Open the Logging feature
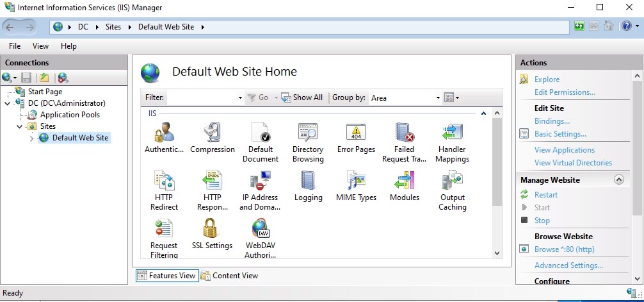This screenshot has height=302, width=644. pyautogui.click(x=308, y=181)
